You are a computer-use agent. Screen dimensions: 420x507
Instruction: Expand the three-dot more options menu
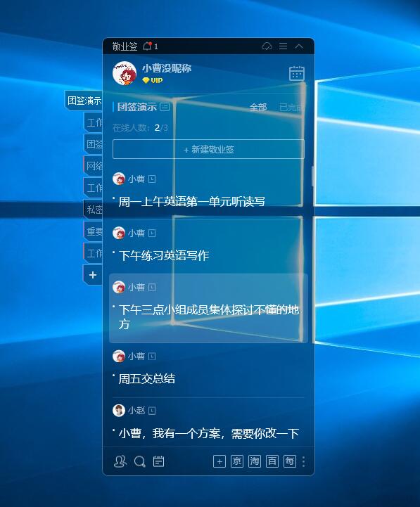click(x=303, y=461)
